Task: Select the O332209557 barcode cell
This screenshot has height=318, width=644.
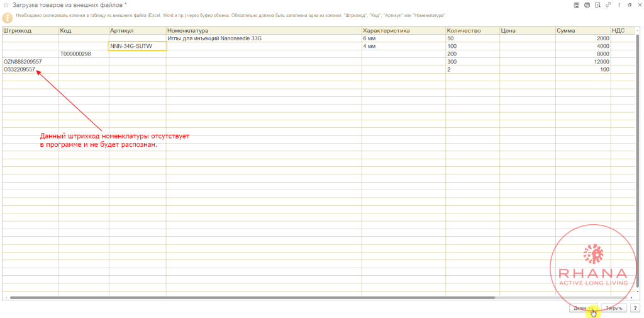Action: click(x=30, y=69)
